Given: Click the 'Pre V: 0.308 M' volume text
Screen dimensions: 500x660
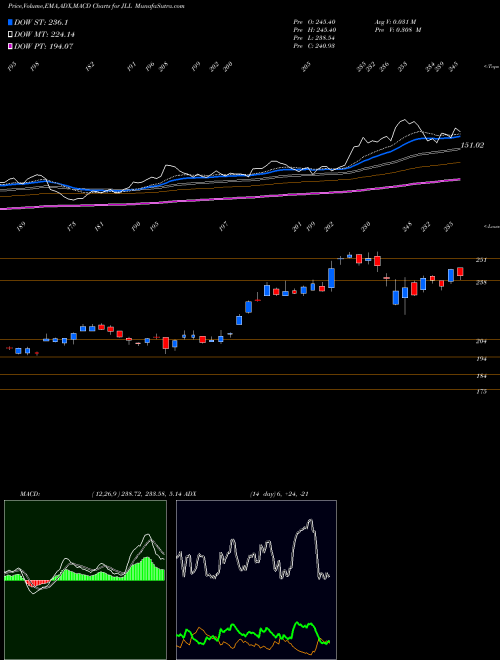Looking at the screenshot, I should pos(398,30).
